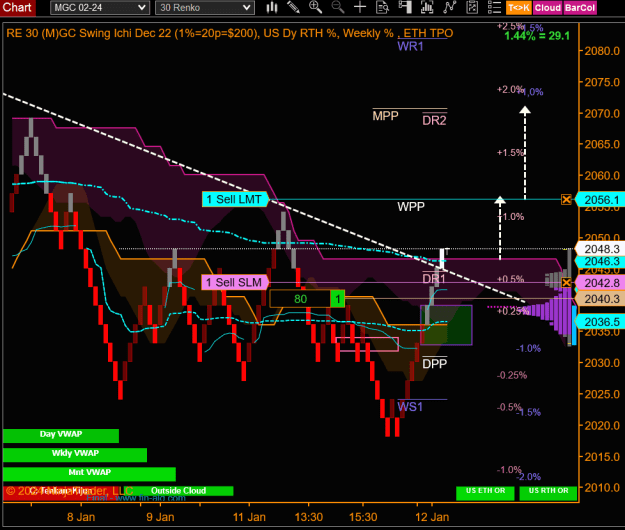The height and width of the screenshot is (530, 625).
Task: Open the Indicators icon
Action: click(x=450, y=7)
